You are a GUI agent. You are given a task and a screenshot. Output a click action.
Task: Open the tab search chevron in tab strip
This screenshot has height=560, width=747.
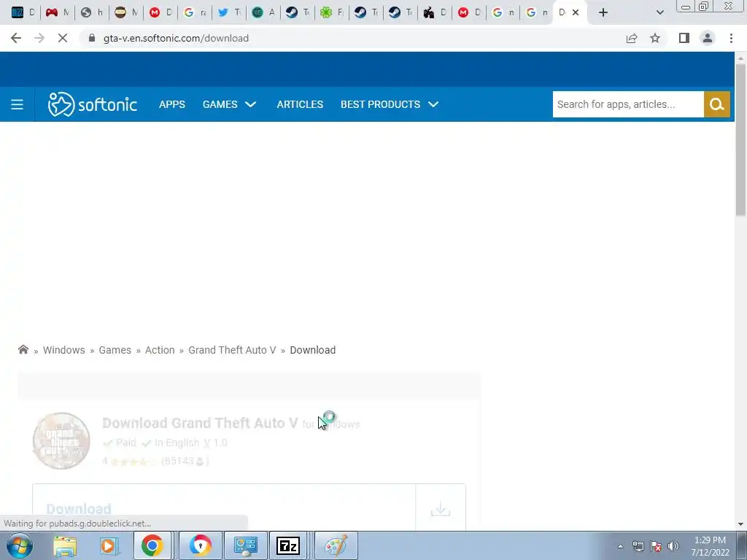pyautogui.click(x=659, y=12)
